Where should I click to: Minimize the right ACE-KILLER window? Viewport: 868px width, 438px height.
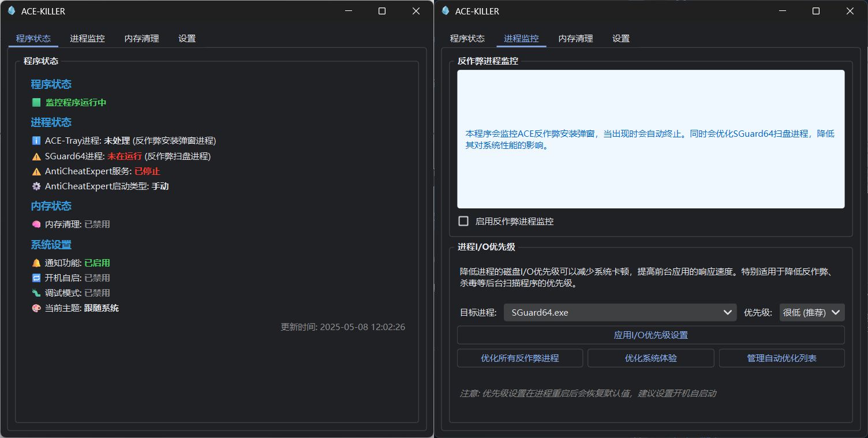[x=782, y=11]
